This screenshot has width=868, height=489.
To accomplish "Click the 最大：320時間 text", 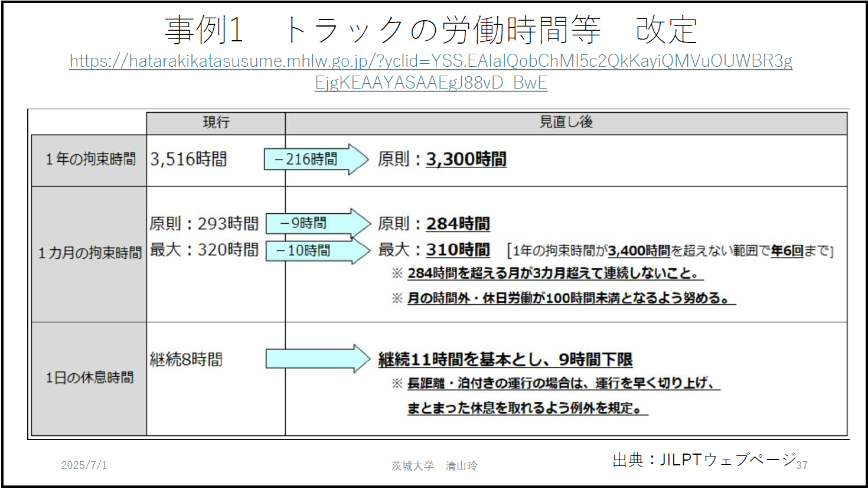I will (x=204, y=250).
